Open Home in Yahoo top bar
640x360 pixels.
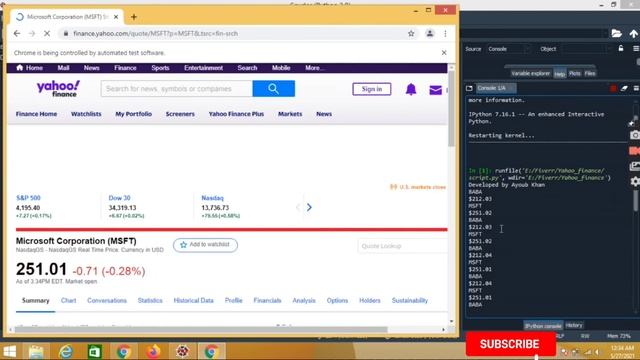pos(29,68)
